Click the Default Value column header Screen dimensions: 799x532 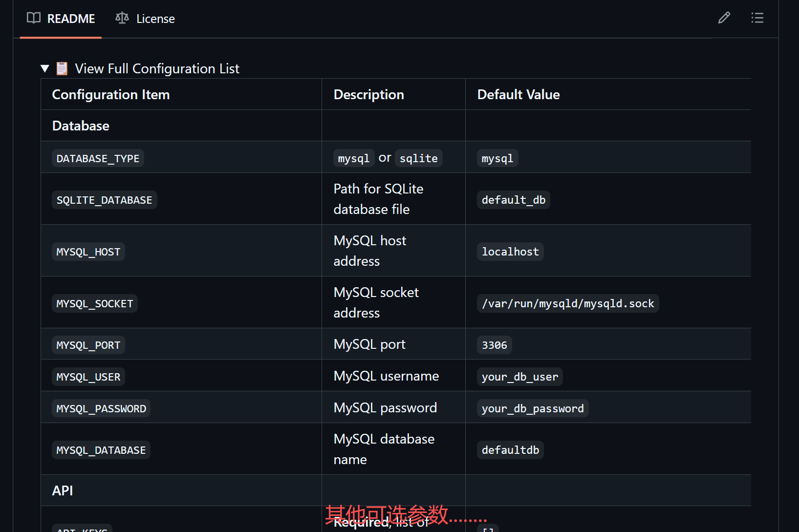click(518, 94)
